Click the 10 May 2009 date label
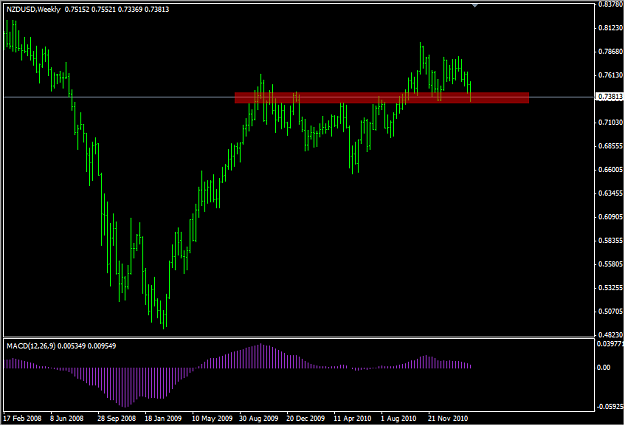Screen dimensions: 625x426 (x=212, y=418)
